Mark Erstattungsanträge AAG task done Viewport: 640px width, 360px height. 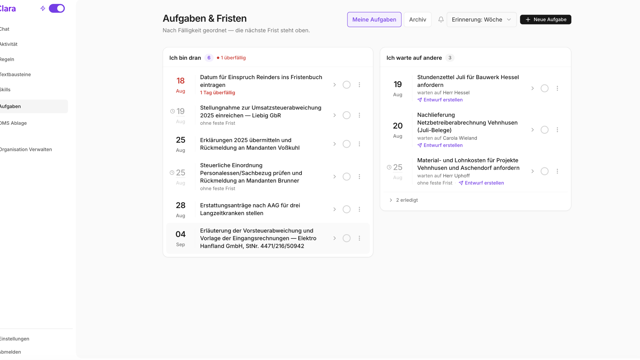pyautogui.click(x=347, y=209)
